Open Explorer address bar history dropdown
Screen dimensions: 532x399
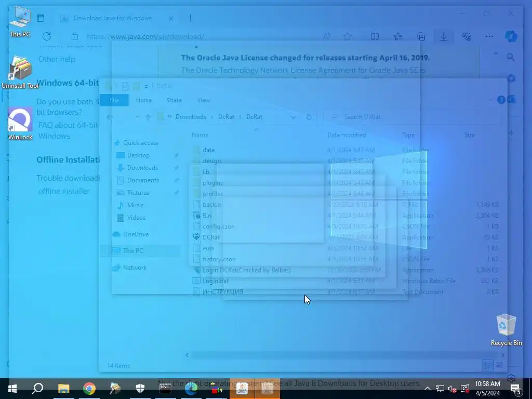click(x=293, y=117)
